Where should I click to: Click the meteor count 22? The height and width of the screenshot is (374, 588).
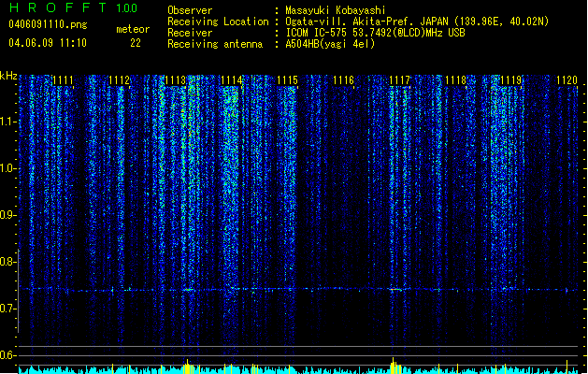tap(136, 43)
